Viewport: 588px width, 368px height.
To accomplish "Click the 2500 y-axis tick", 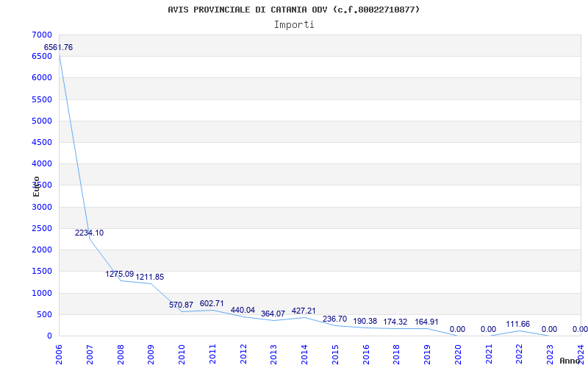I will (42, 228).
